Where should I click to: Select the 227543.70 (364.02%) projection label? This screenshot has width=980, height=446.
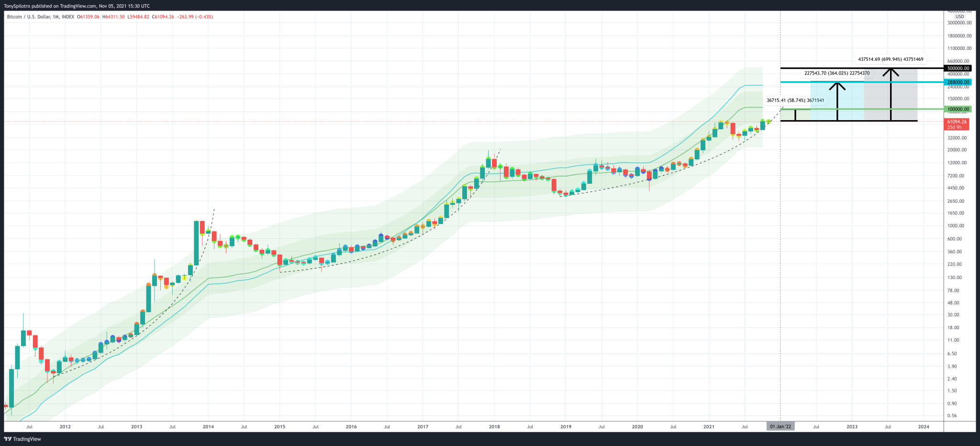coord(836,73)
